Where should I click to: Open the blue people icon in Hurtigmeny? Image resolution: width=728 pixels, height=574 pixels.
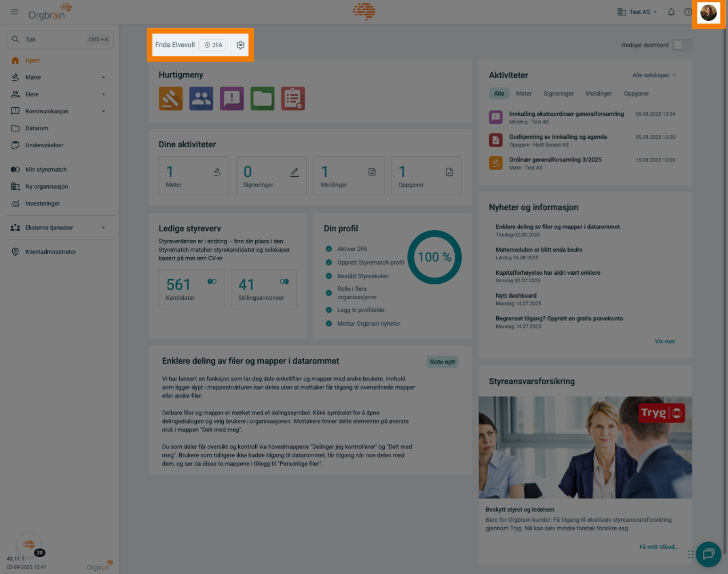tap(201, 98)
